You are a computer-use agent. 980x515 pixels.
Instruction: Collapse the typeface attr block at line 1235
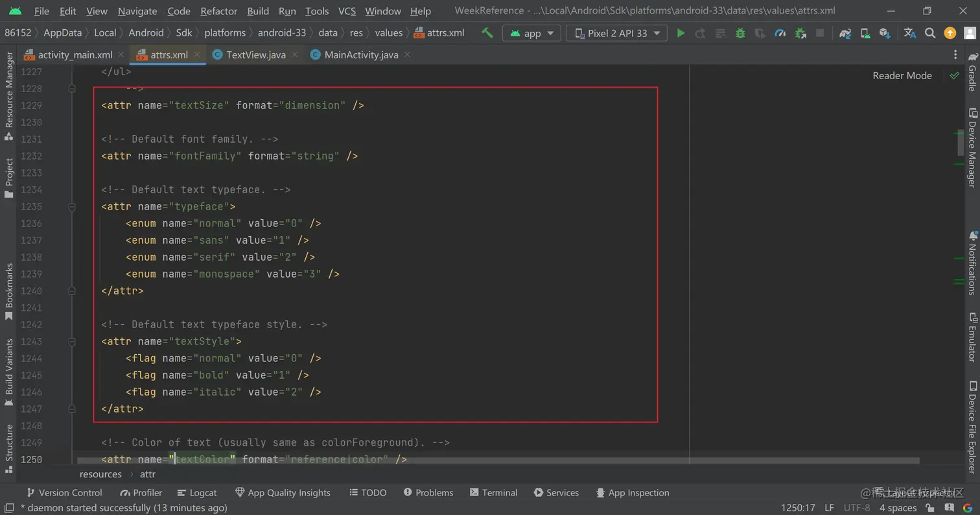pos(72,206)
